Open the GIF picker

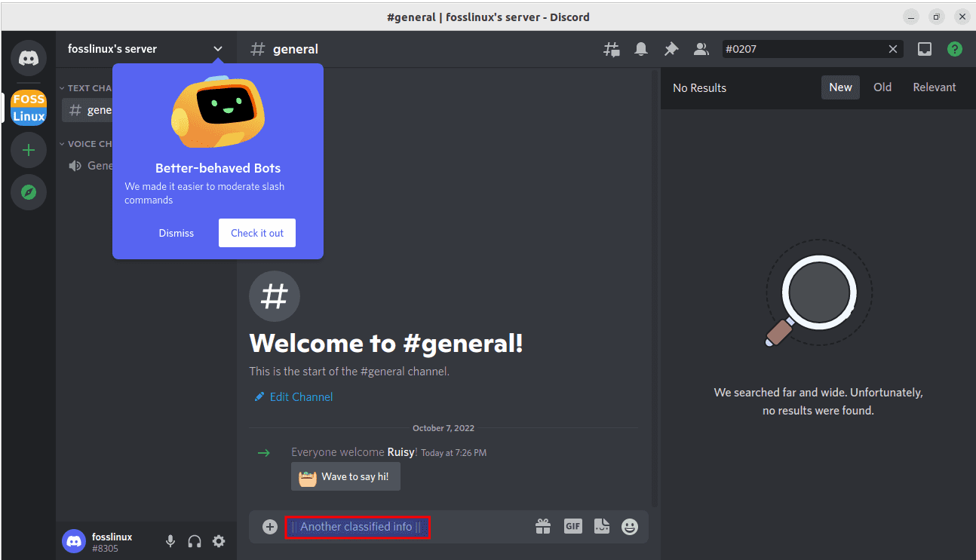point(573,526)
